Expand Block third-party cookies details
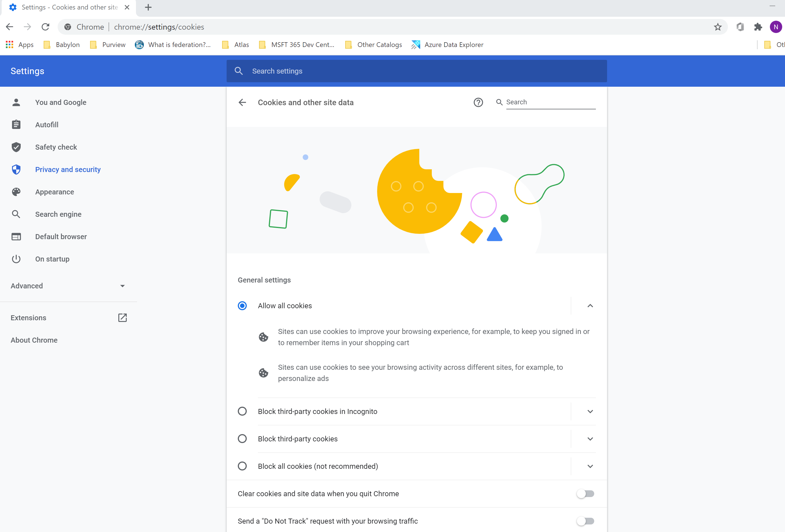785x532 pixels. pos(590,438)
